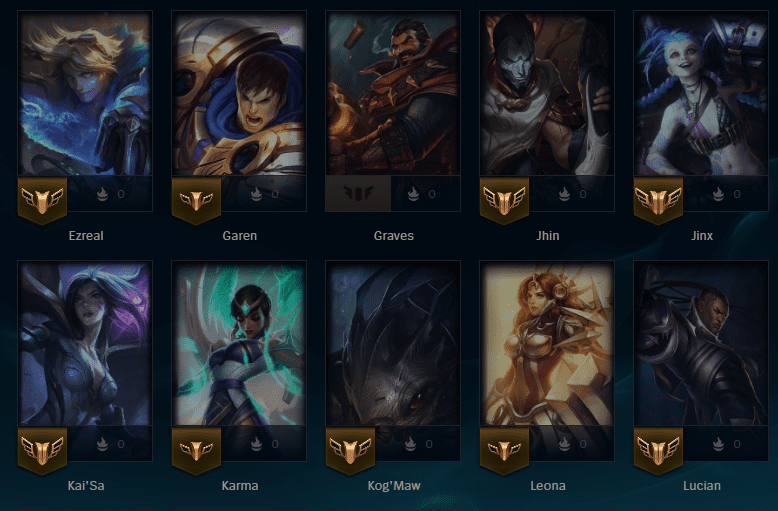Click Garen's mastery crest icon

pos(196,199)
